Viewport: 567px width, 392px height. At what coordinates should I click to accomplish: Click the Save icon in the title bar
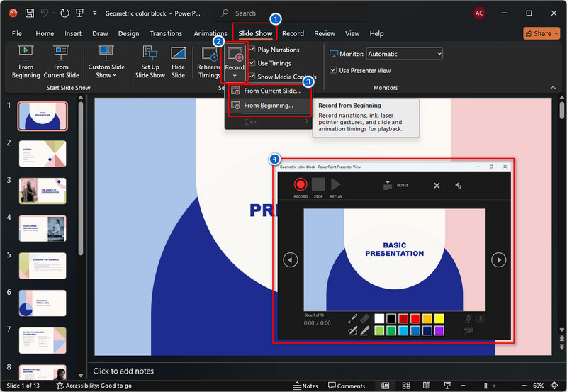point(29,13)
